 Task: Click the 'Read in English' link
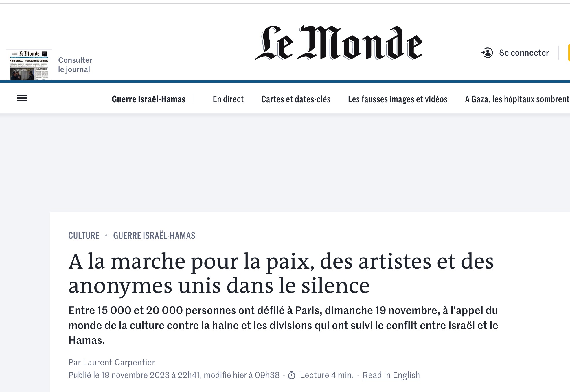pos(391,375)
